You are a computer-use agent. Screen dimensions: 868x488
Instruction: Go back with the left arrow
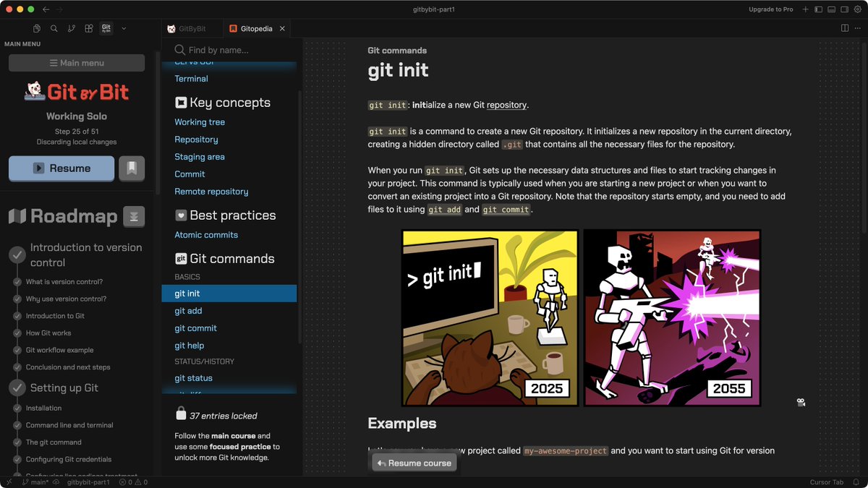pos(46,9)
